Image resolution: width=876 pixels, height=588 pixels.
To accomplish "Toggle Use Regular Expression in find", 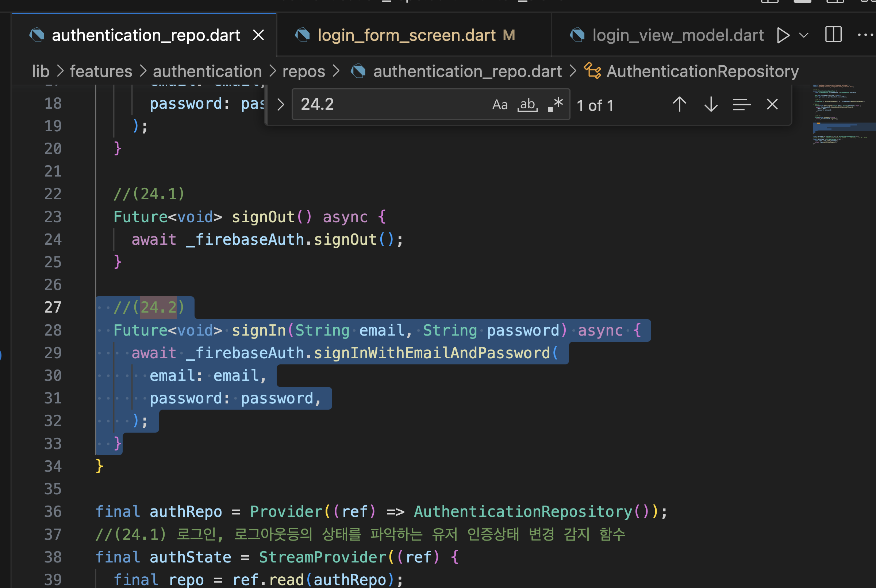I will [555, 105].
